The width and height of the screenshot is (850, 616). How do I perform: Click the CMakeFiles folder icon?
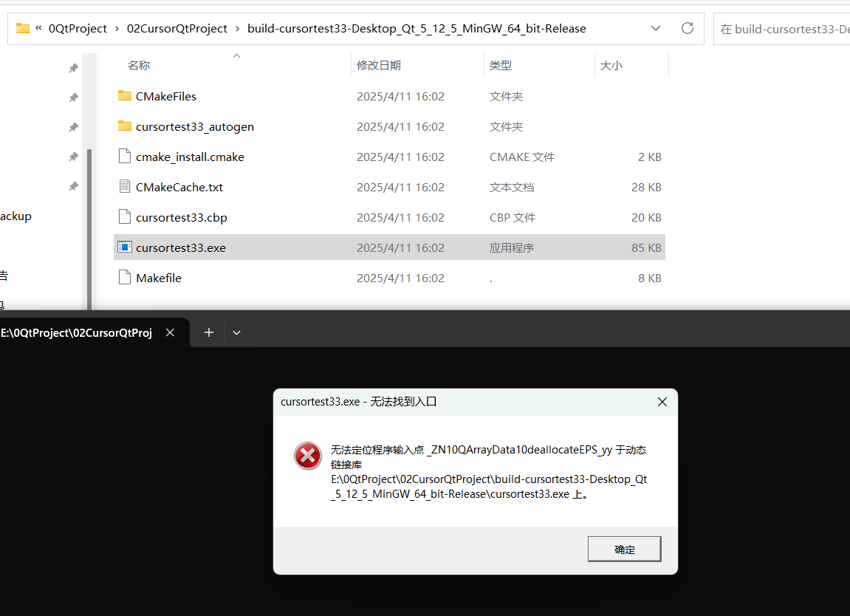coord(125,96)
